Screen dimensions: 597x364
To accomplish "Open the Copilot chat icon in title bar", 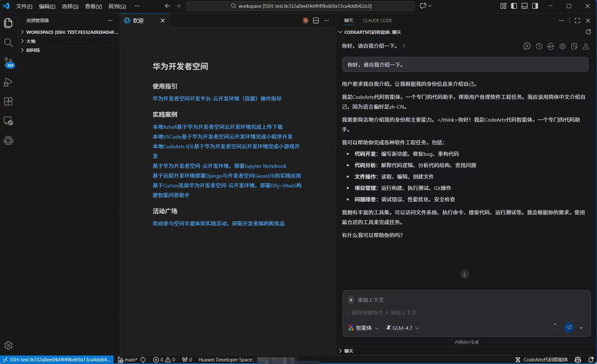I will click(423, 6).
